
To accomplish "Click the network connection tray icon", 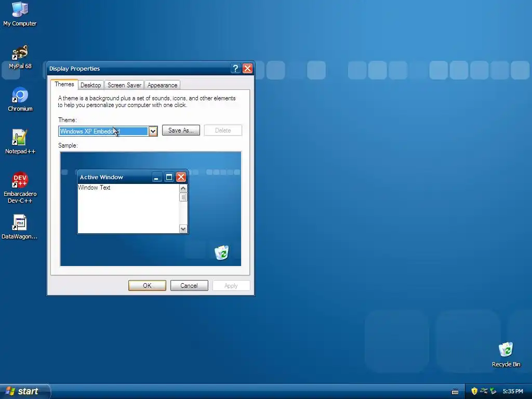I will click(484, 391).
